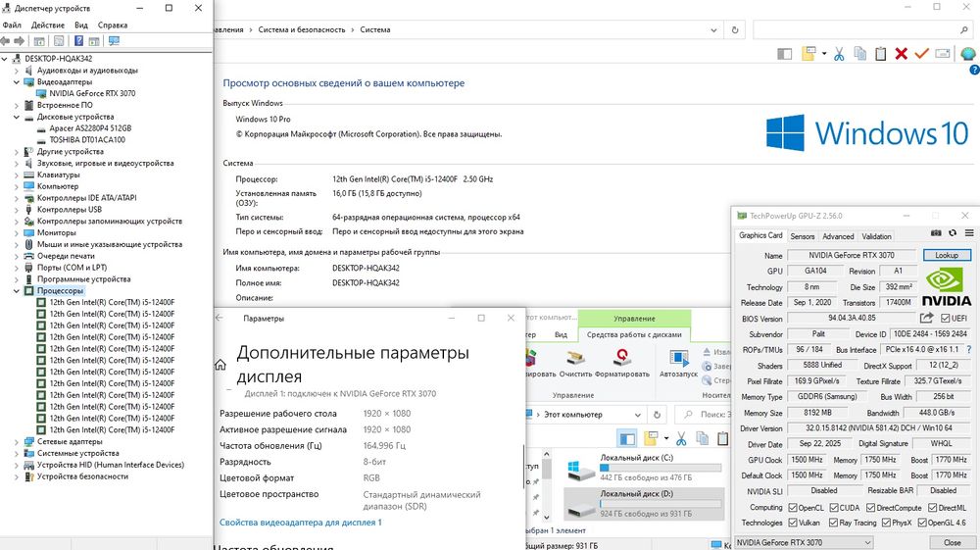The height and width of the screenshot is (550, 980).
Task: Click the Поиск field in Этот компьютер window
Action: coord(702,415)
